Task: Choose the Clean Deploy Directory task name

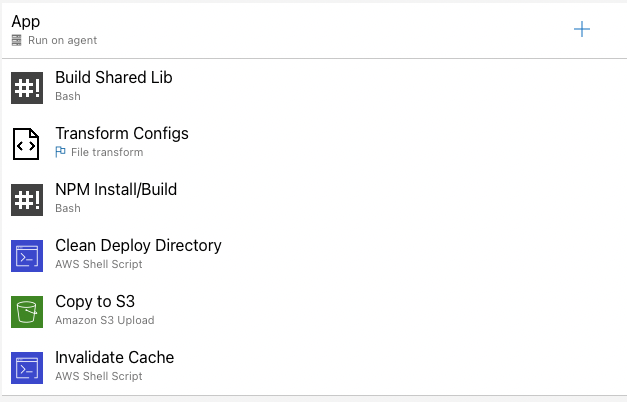Action: (x=138, y=246)
